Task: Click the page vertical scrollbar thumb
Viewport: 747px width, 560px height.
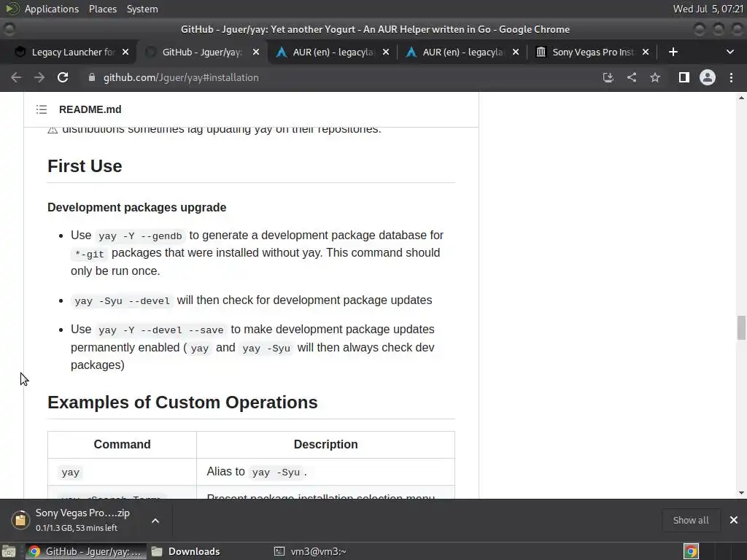Action: click(x=741, y=327)
